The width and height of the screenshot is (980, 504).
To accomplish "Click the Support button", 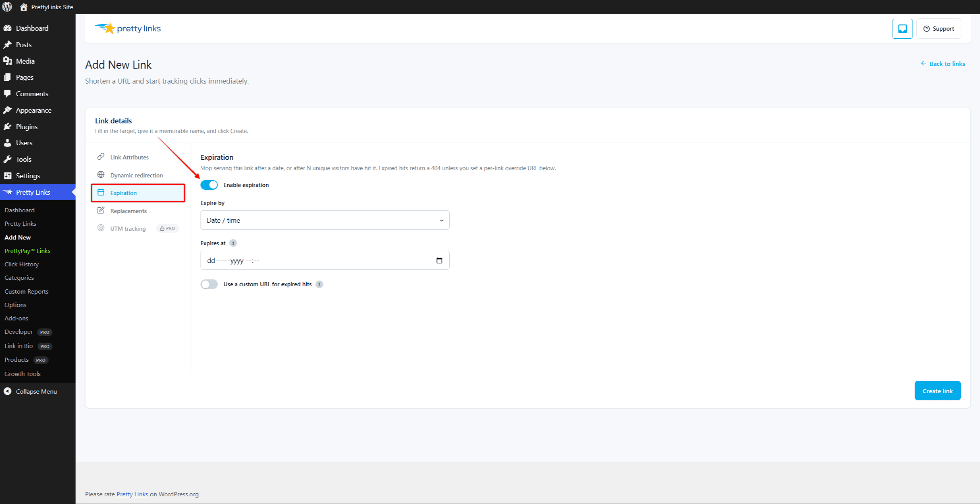I will point(939,28).
